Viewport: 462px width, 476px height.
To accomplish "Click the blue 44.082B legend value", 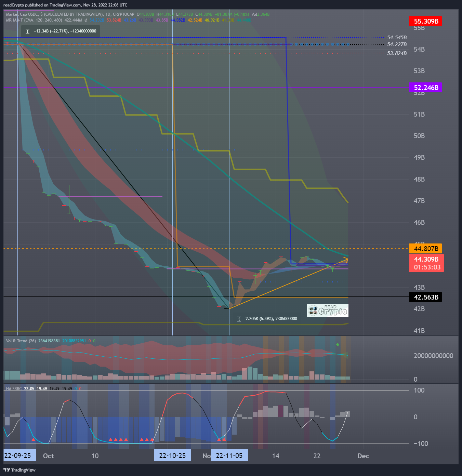I will point(178,20).
